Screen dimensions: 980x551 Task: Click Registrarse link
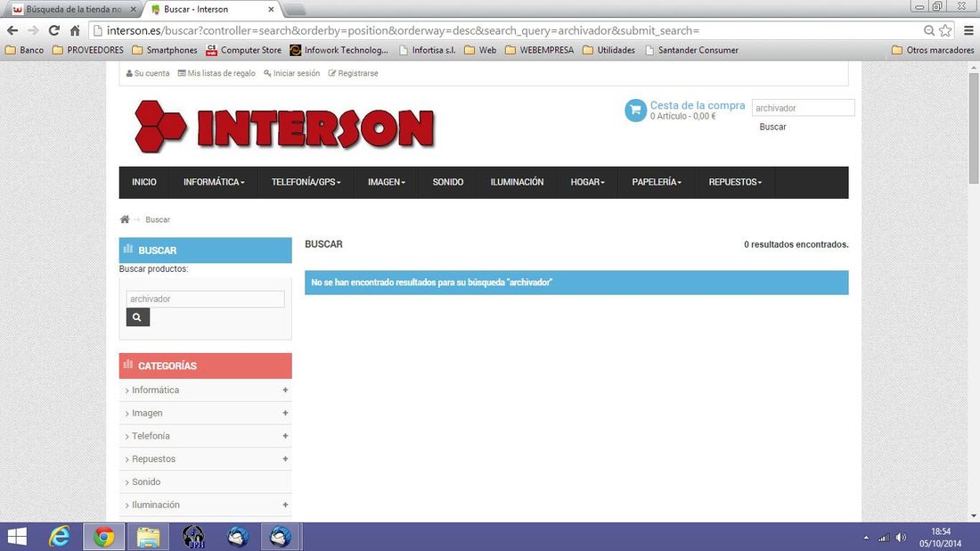pos(353,73)
